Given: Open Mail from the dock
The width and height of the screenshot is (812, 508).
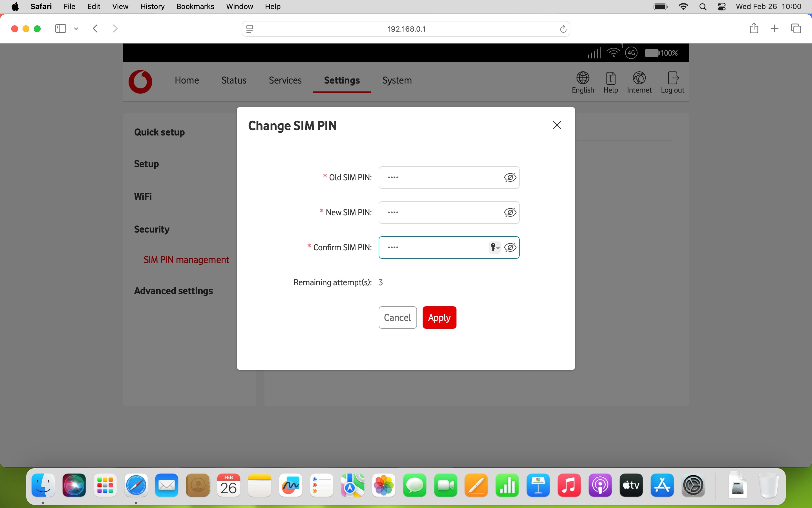Looking at the screenshot, I should pos(167,485).
